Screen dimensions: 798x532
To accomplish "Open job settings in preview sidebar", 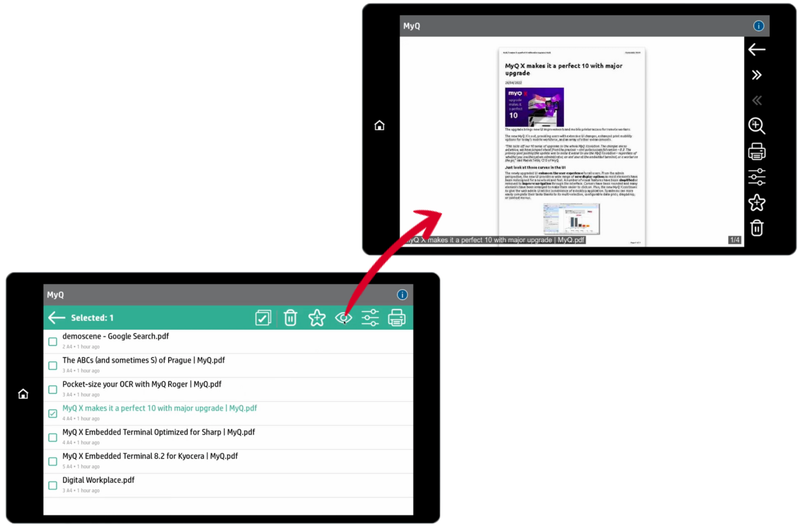I will click(x=756, y=177).
